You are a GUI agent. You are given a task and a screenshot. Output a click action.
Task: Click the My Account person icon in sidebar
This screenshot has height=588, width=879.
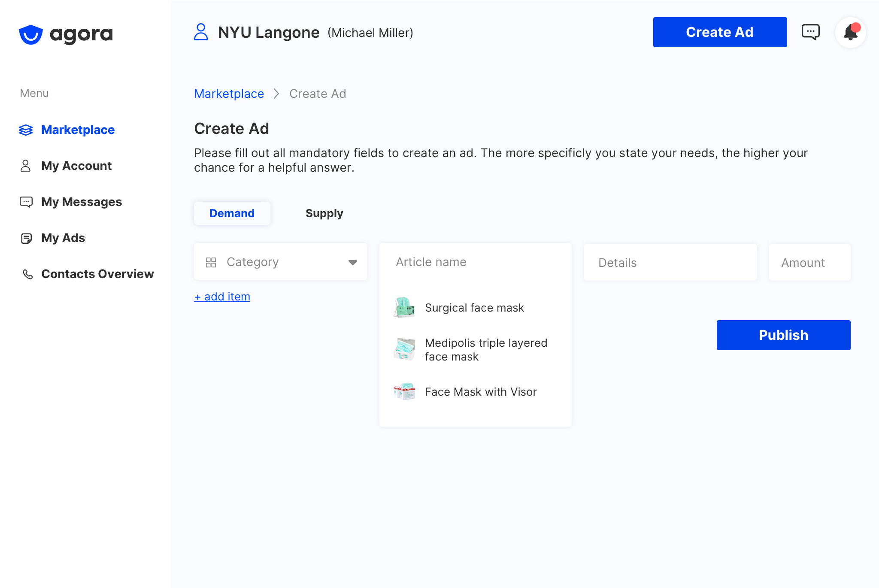[26, 166]
